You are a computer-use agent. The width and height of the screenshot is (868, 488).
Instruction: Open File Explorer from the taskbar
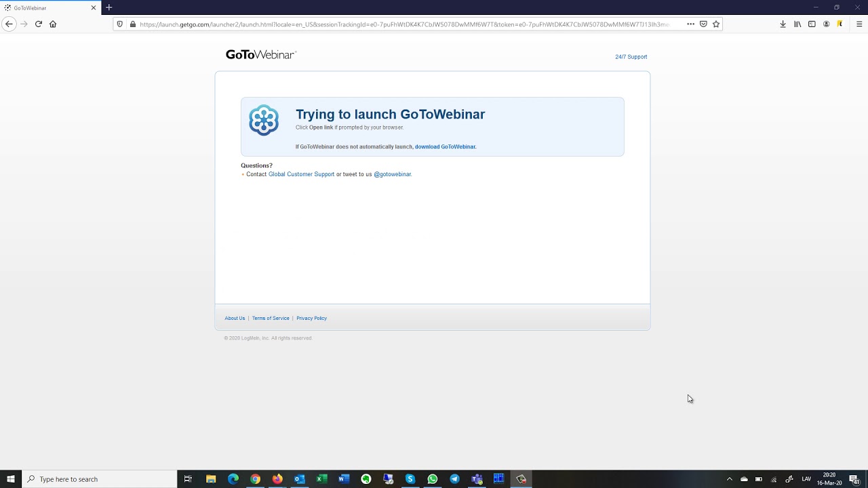coord(211,479)
